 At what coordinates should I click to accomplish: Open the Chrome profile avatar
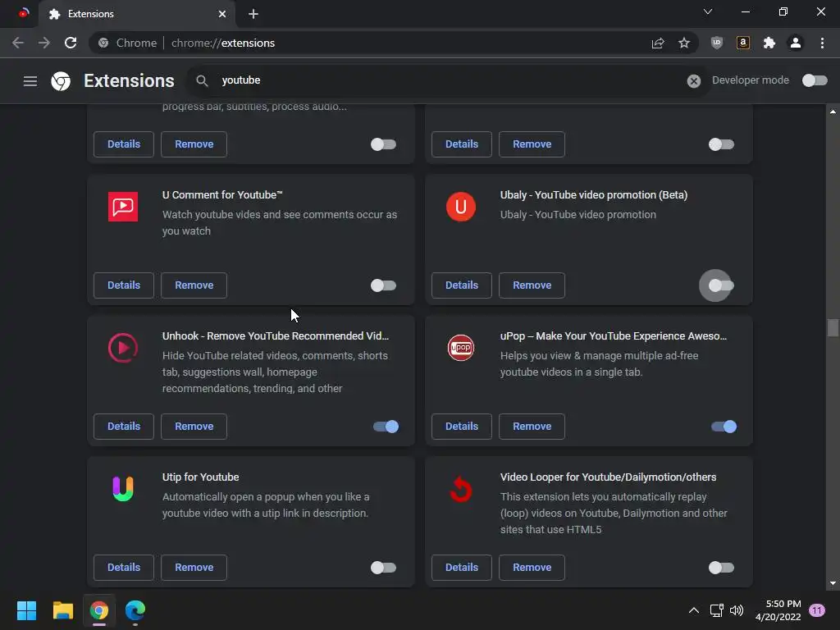pyautogui.click(x=796, y=43)
